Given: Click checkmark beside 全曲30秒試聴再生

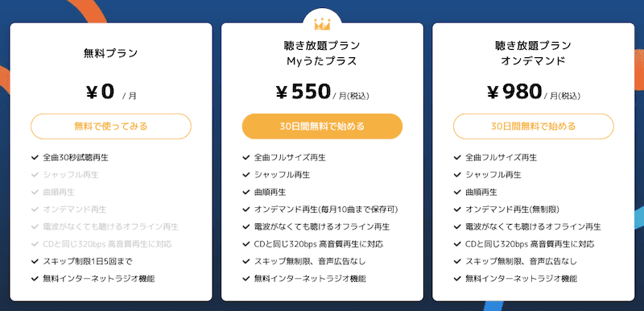Looking at the screenshot, I should 35,157.
